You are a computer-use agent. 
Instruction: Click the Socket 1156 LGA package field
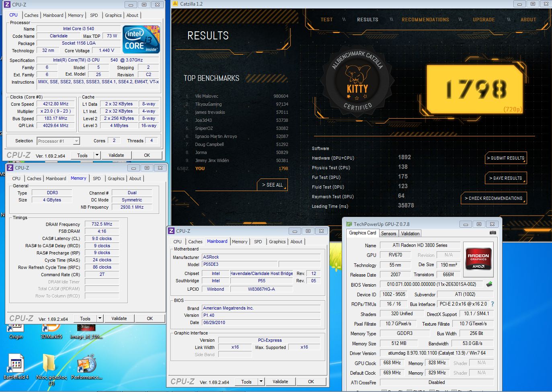78,43
